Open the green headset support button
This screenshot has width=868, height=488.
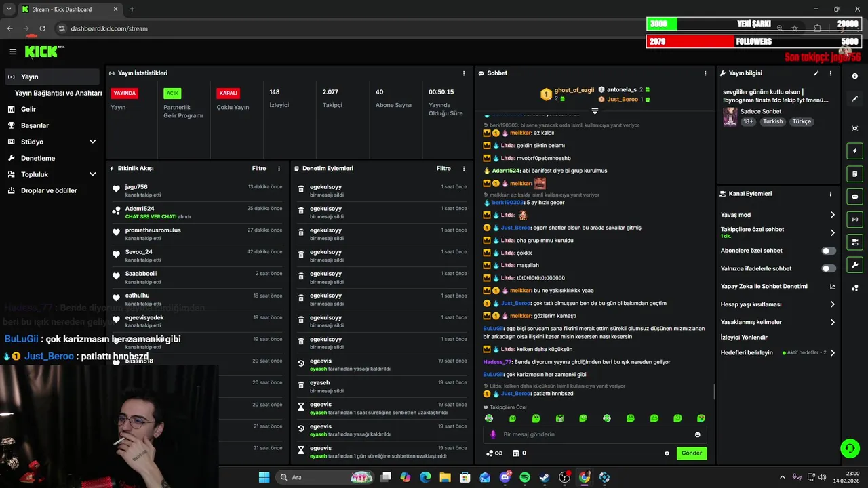[x=850, y=448]
